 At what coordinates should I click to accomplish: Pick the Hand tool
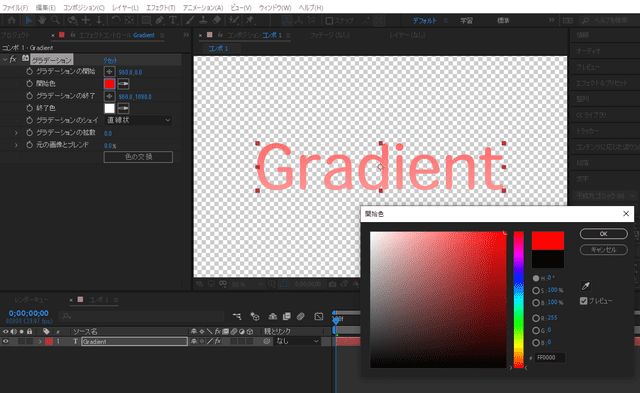tap(42, 20)
